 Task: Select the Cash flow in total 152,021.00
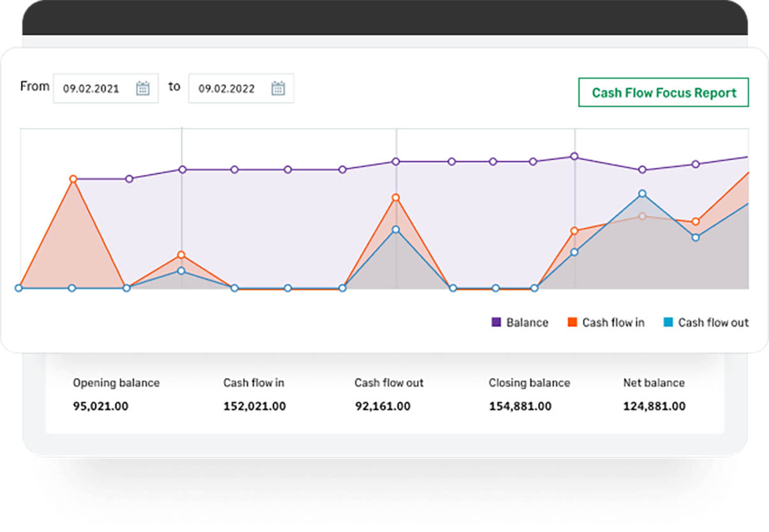pyautogui.click(x=254, y=406)
